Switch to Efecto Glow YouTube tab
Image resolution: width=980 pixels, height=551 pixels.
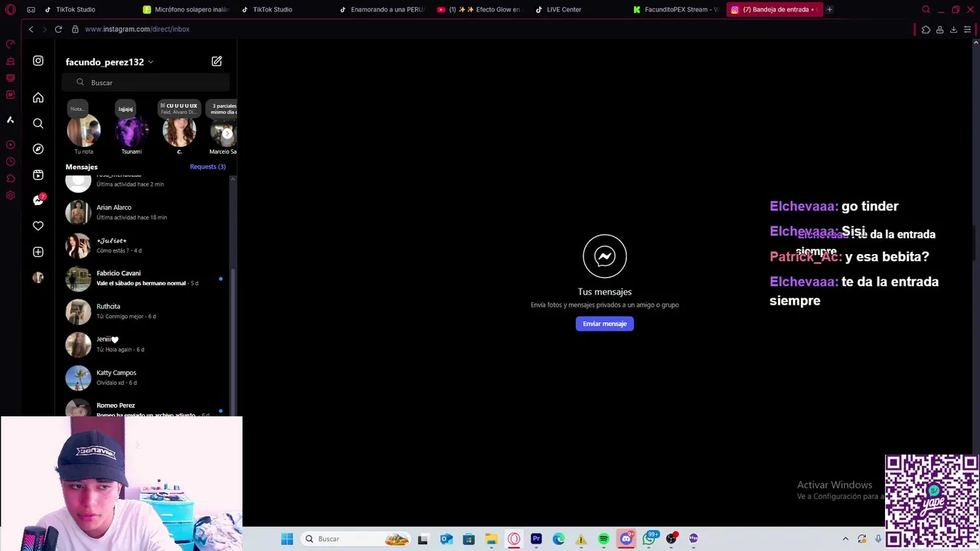point(479,9)
